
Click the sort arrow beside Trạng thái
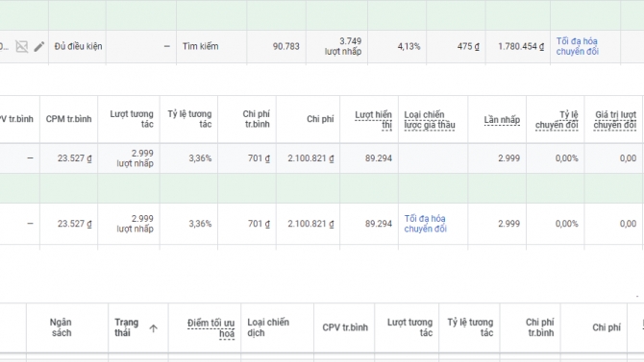tap(153, 328)
